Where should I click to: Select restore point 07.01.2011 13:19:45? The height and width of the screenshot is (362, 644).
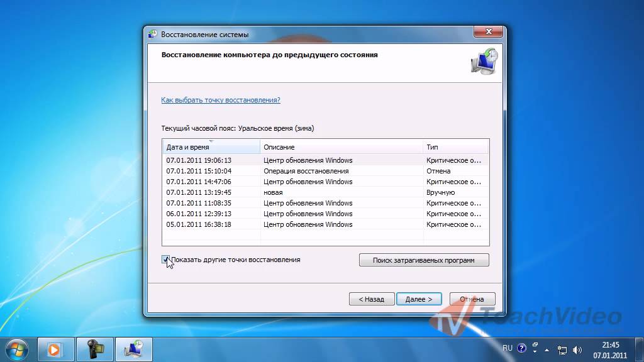tap(325, 192)
